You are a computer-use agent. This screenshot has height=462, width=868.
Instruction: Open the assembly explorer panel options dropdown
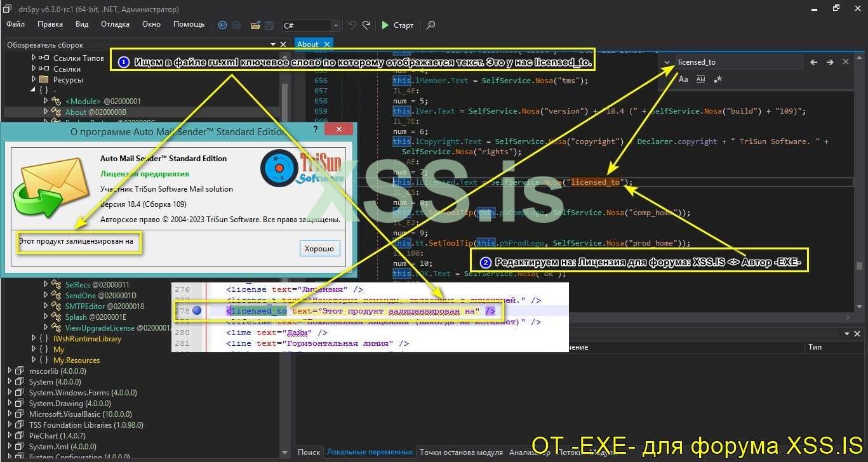(273, 44)
